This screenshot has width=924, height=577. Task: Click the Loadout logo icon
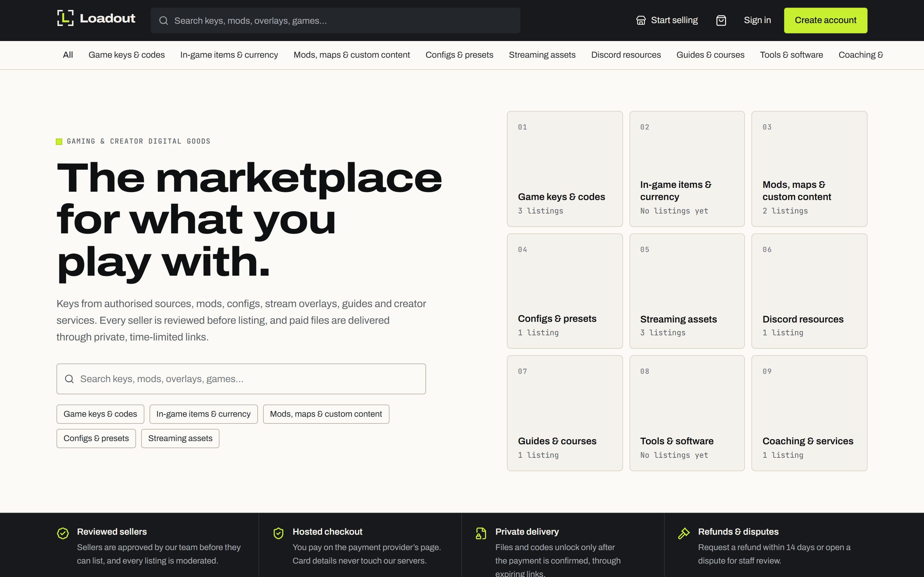coord(65,18)
